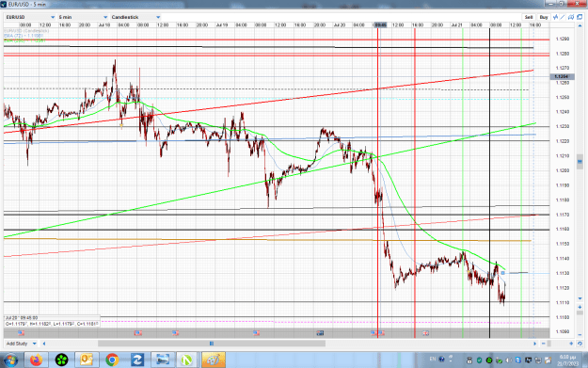This screenshot has width=588, height=368.
Task: Click the Jul 18 date label
Action: (104, 25)
